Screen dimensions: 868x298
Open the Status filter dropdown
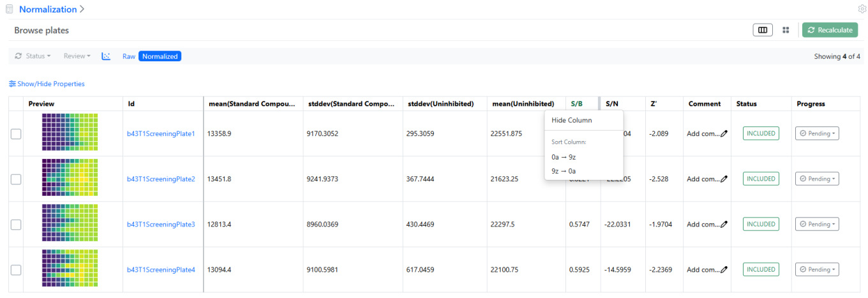pos(33,56)
